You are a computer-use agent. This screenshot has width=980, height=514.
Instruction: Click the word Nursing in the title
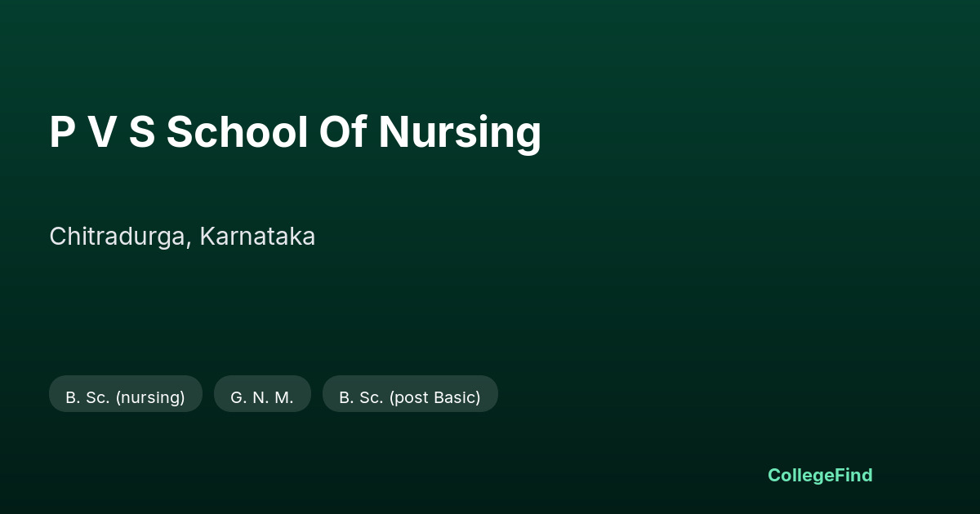[x=460, y=132]
